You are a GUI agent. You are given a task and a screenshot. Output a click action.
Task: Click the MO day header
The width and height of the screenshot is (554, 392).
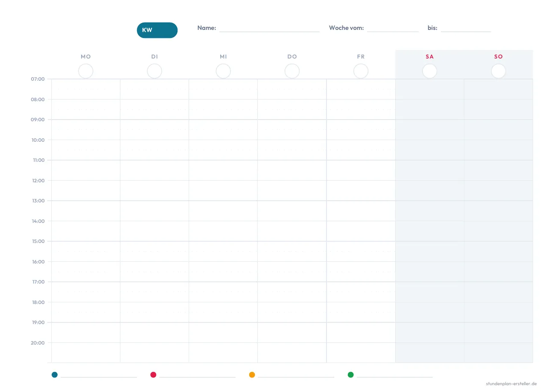(x=86, y=56)
